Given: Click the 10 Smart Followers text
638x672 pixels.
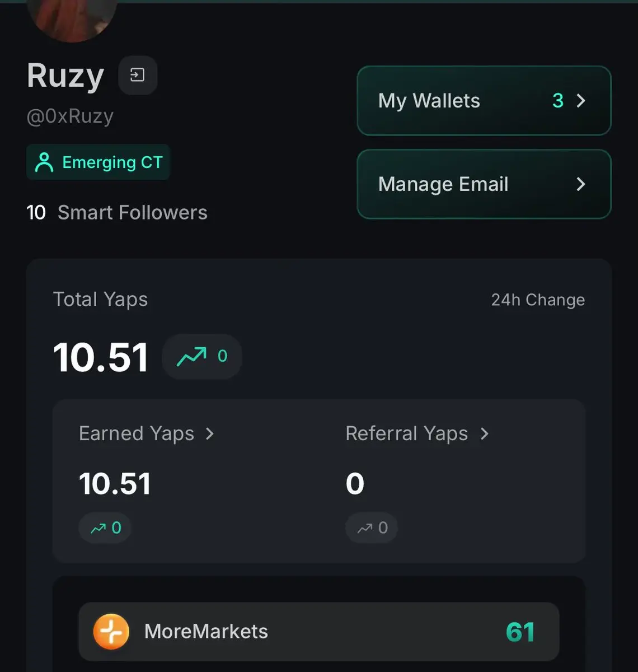Looking at the screenshot, I should 117,213.
